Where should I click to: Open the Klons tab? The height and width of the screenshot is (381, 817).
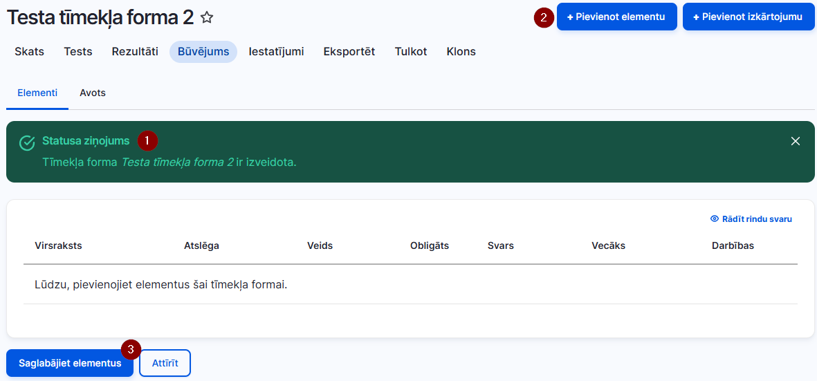(x=461, y=52)
